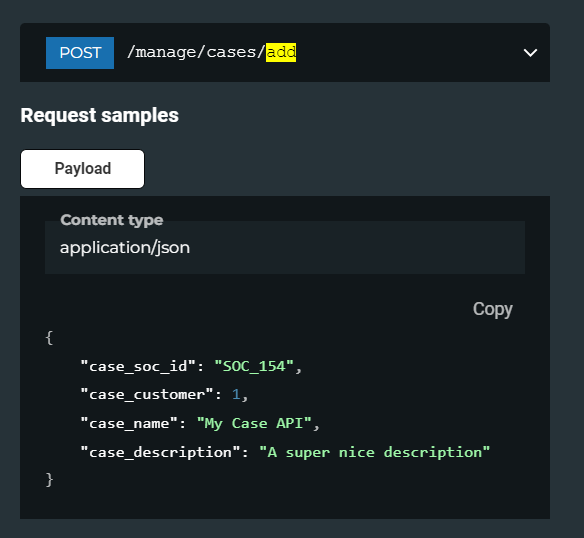Click the "SOC_154" string value
The width and height of the screenshot is (584, 538).
click(254, 366)
